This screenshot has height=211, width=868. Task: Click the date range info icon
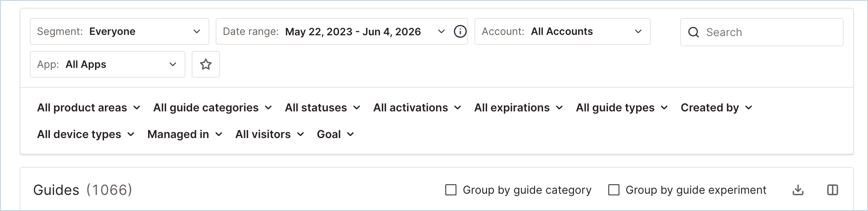tap(460, 31)
